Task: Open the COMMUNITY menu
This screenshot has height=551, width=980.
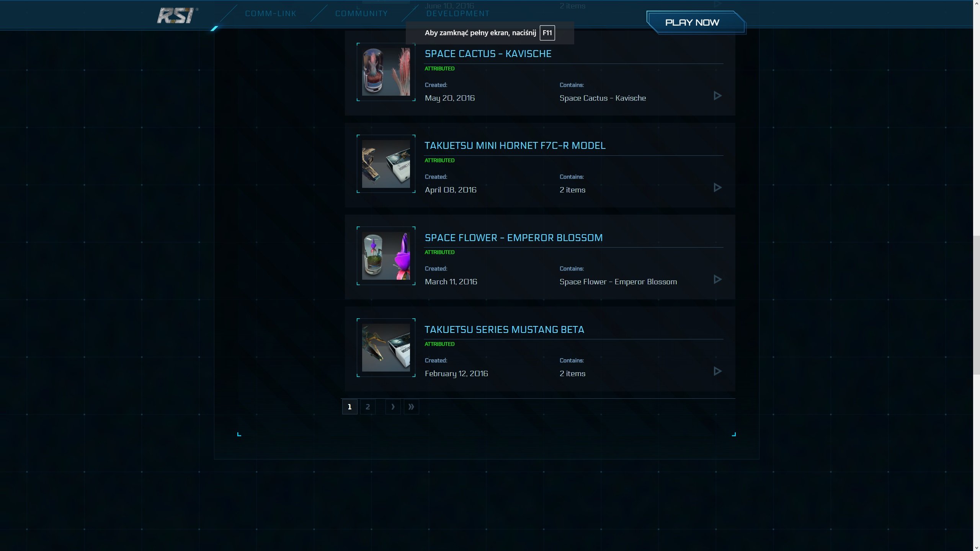Action: (x=361, y=14)
